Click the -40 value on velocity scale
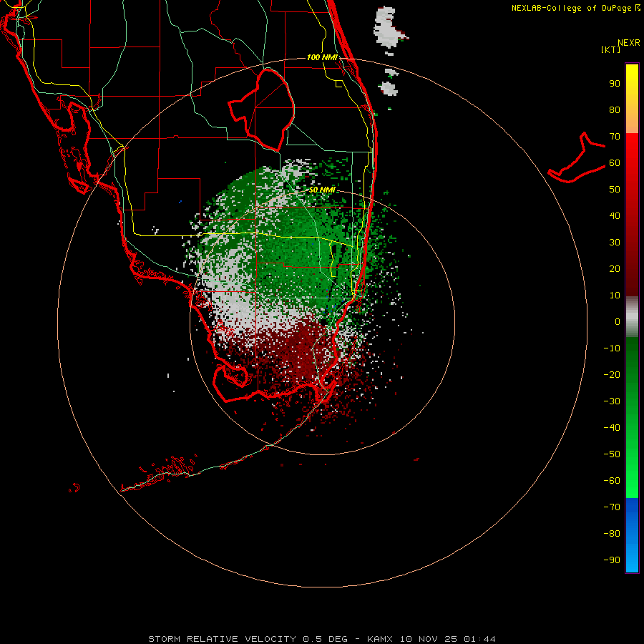Image resolution: width=644 pixels, height=644 pixels. point(612,428)
